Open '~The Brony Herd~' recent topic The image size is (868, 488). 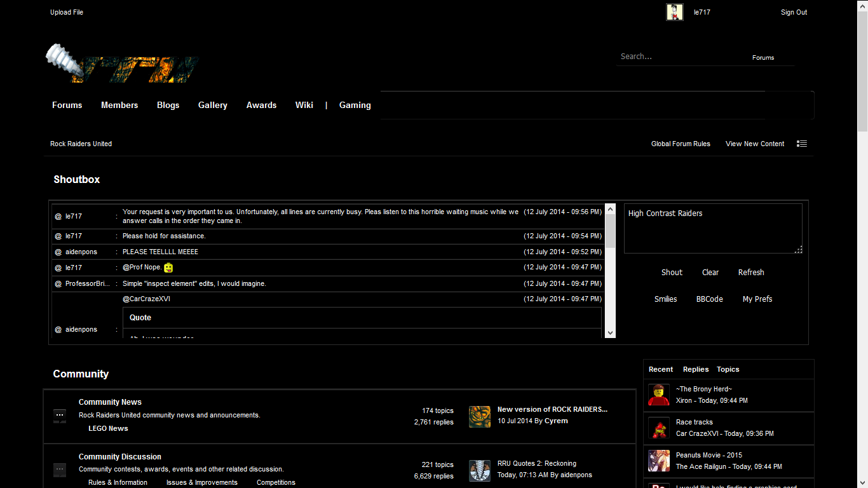point(704,389)
